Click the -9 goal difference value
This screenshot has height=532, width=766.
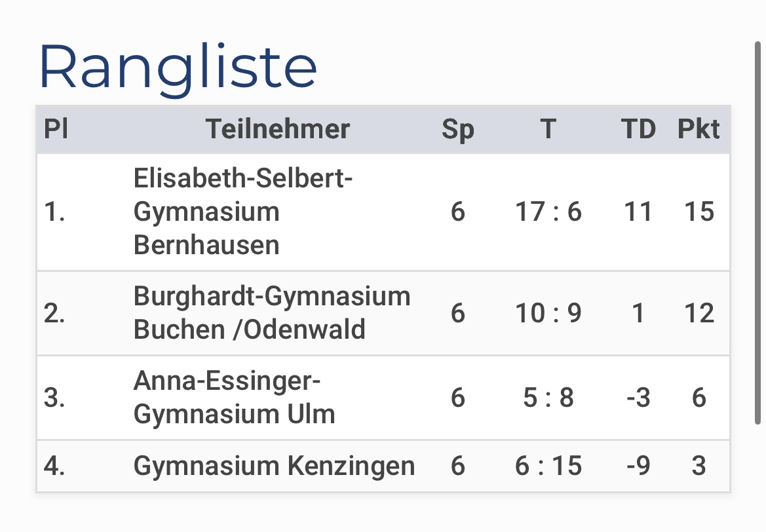click(x=638, y=466)
